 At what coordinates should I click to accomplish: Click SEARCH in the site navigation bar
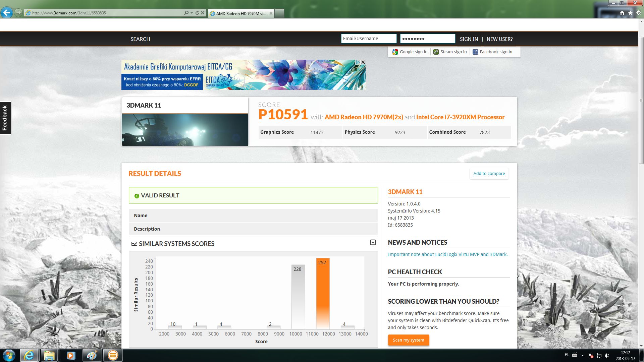[x=140, y=39]
